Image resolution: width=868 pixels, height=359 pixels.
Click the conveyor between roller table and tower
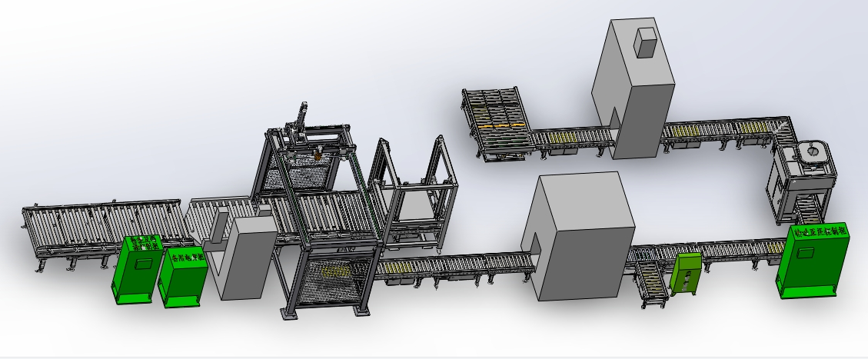tap(569, 138)
